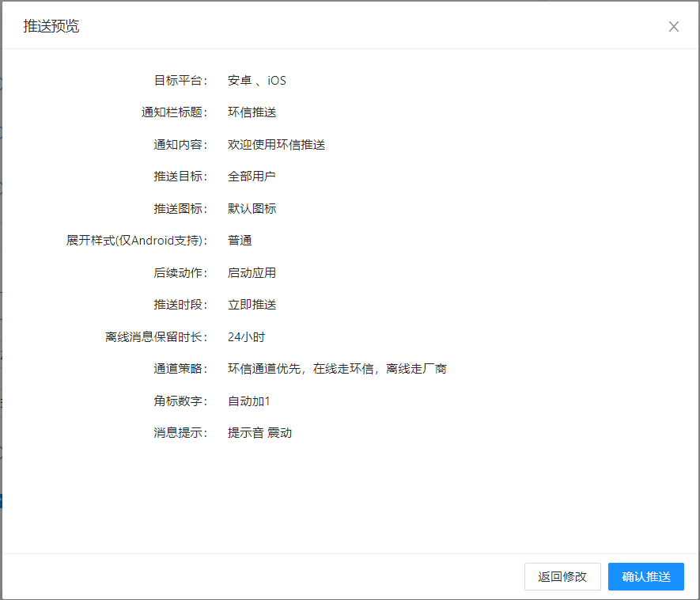
Task: Select the 启动应用 follow-up action value
Action: 252,272
